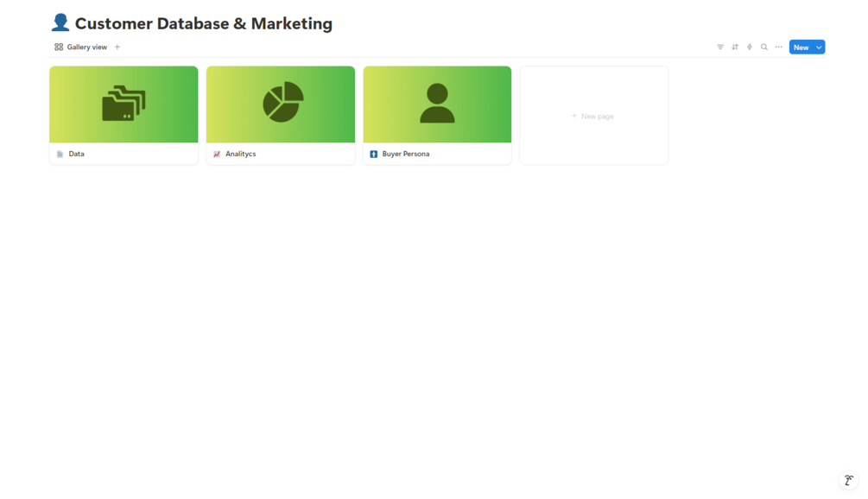Screen dimensions: 868x499
Task: Click the Analitycs page title
Action: point(241,154)
